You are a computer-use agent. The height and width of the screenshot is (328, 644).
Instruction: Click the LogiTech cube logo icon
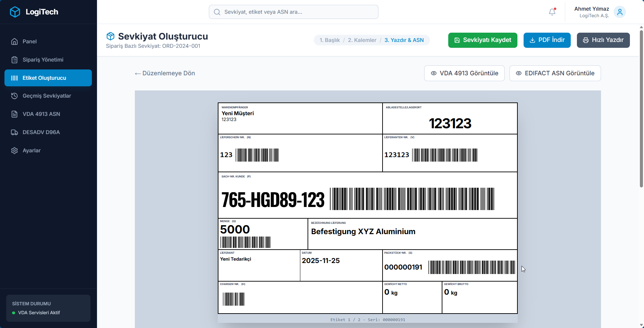(x=15, y=12)
